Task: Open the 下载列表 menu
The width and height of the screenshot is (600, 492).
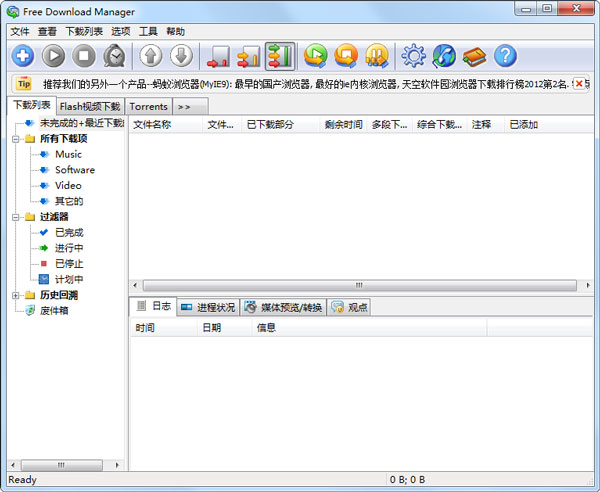Action: [84, 31]
